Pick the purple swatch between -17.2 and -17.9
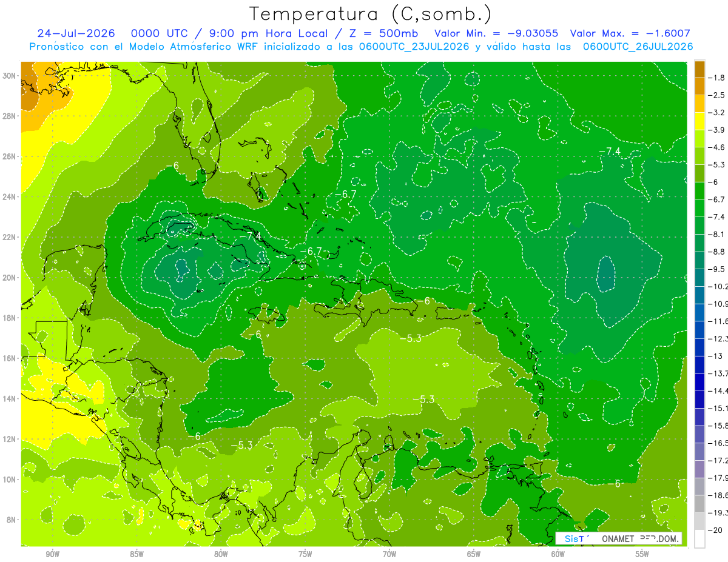 click(699, 469)
